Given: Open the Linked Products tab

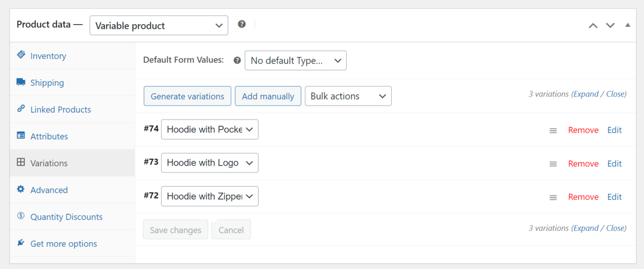Looking at the screenshot, I should (72, 109).
